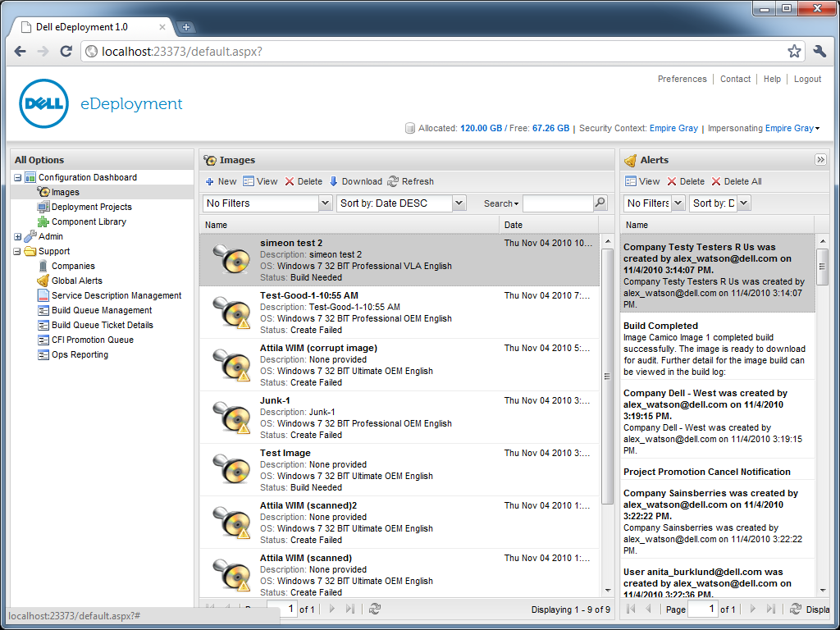Click the search magnifier icon
Viewport: 840px width, 630px height.
click(600, 203)
